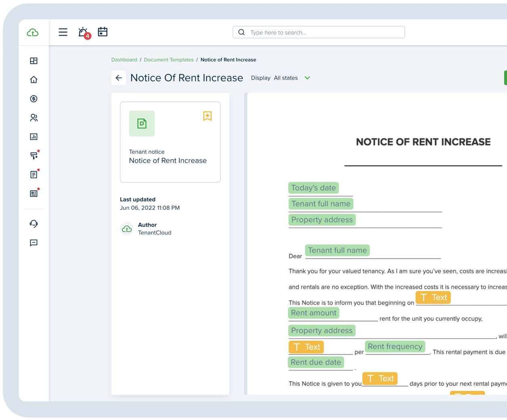
Task: Select the Tenant full name placeholder after Dear
Action: coord(337,250)
